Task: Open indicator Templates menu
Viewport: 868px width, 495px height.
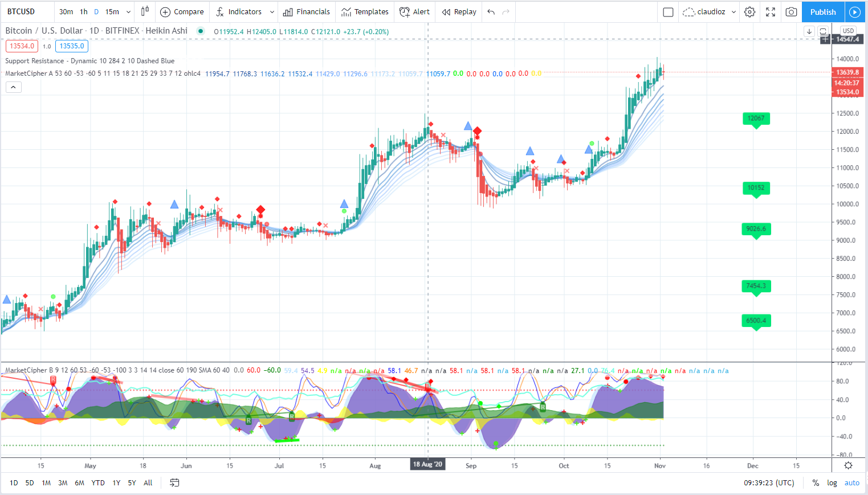Action: point(365,11)
